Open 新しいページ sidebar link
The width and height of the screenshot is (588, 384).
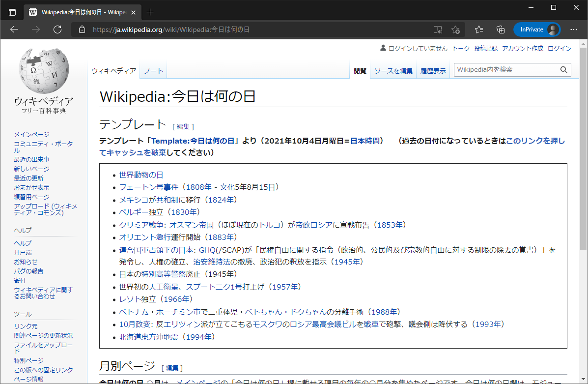click(31, 169)
